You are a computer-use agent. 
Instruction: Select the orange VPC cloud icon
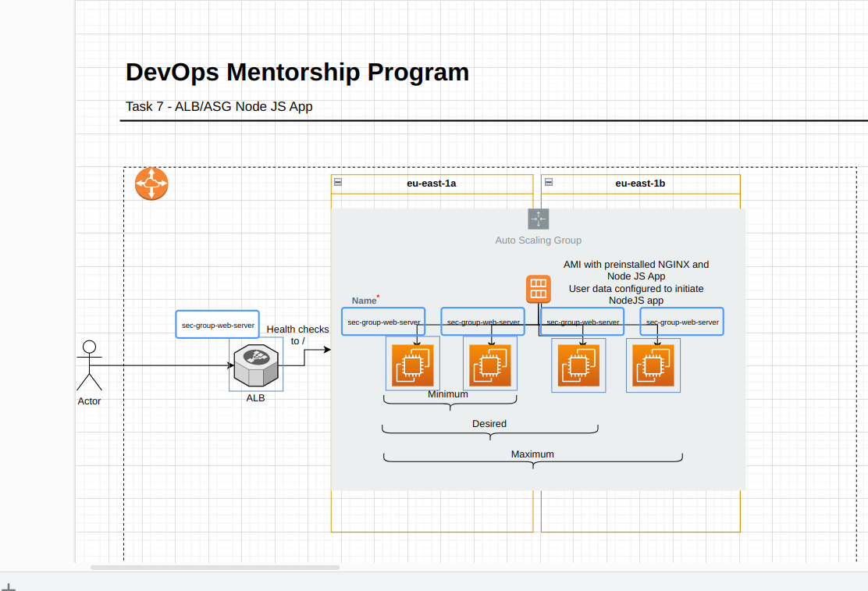point(151,183)
